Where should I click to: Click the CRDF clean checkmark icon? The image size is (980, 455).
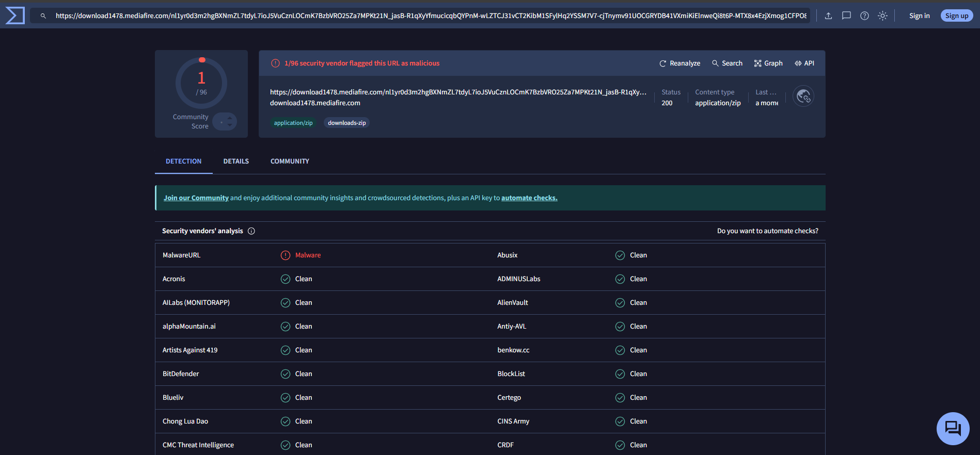(620, 445)
